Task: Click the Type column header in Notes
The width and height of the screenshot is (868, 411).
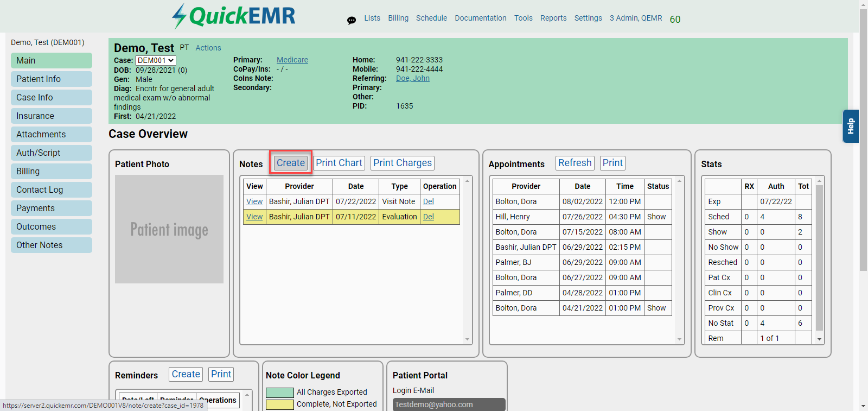Action: (399, 186)
